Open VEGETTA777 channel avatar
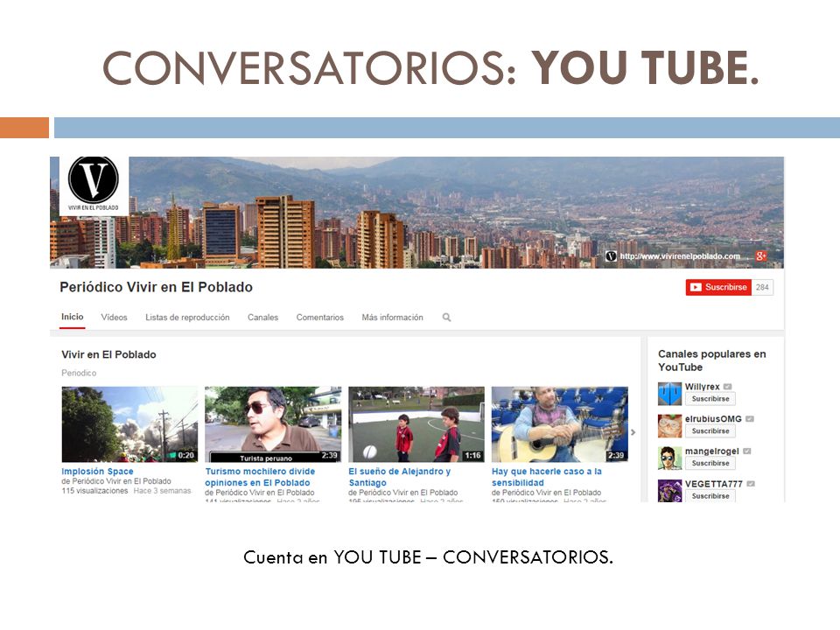This screenshot has width=840, height=630. click(669, 490)
